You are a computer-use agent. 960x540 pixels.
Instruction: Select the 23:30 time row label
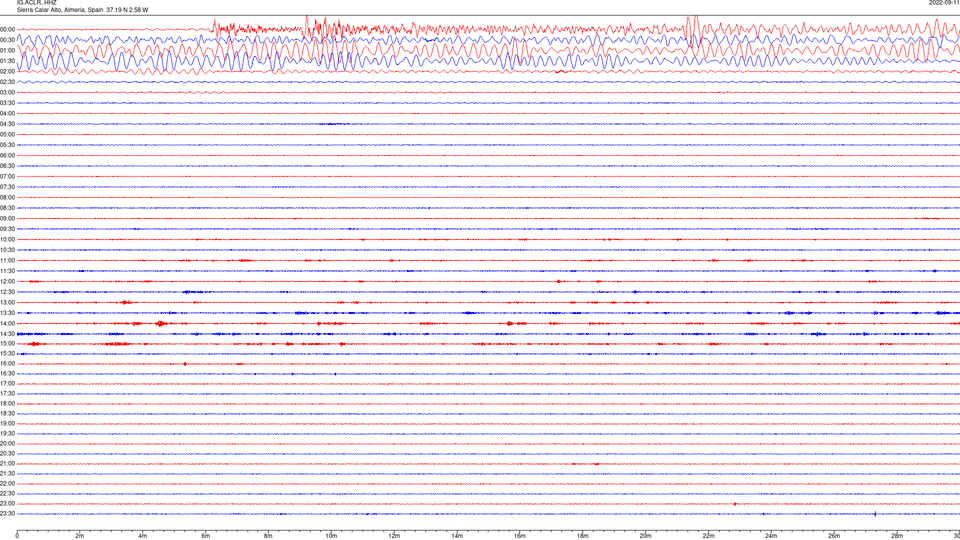coord(7,514)
